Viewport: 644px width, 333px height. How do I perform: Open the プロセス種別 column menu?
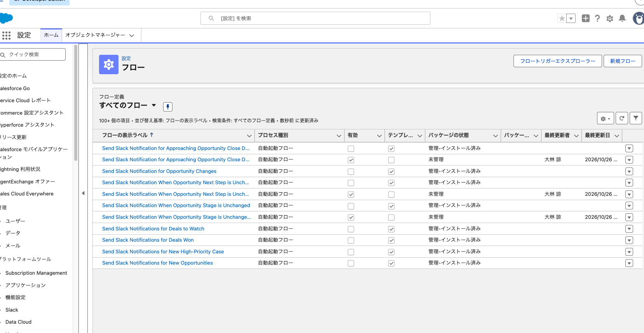point(339,136)
